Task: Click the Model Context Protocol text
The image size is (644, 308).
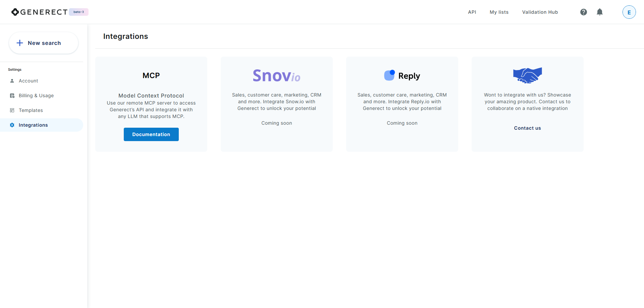Action: click(151, 96)
